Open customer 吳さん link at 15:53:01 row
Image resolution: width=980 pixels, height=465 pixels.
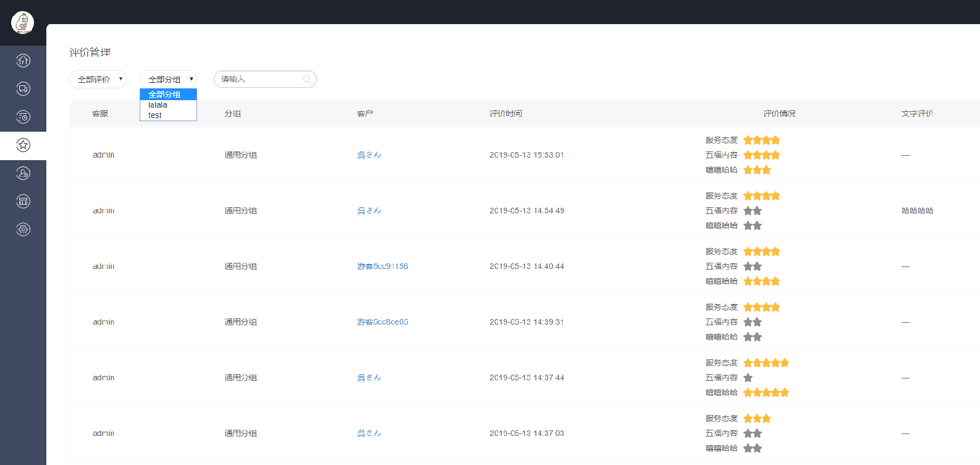click(x=369, y=155)
